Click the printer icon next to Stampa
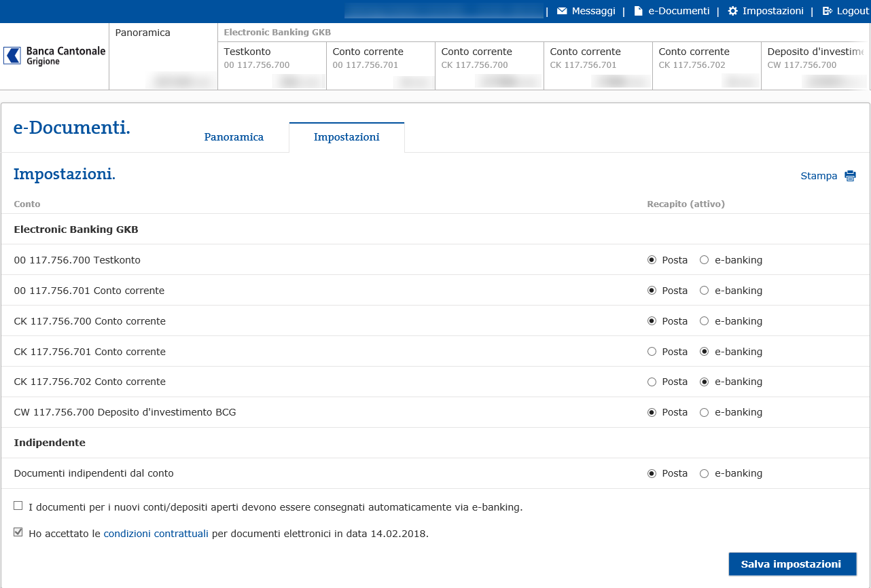 tap(850, 176)
